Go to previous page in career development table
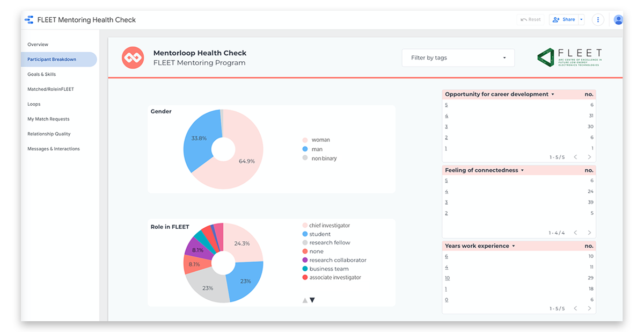The width and height of the screenshot is (644, 332). (x=575, y=157)
